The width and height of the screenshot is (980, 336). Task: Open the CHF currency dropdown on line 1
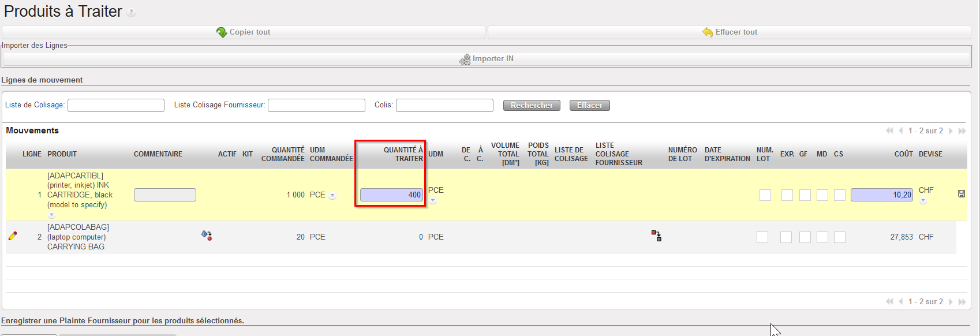coord(923,201)
